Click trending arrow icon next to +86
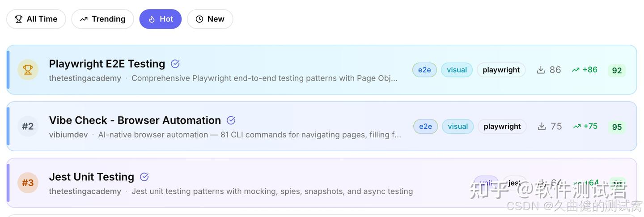This screenshot has height=217, width=644. (x=576, y=70)
